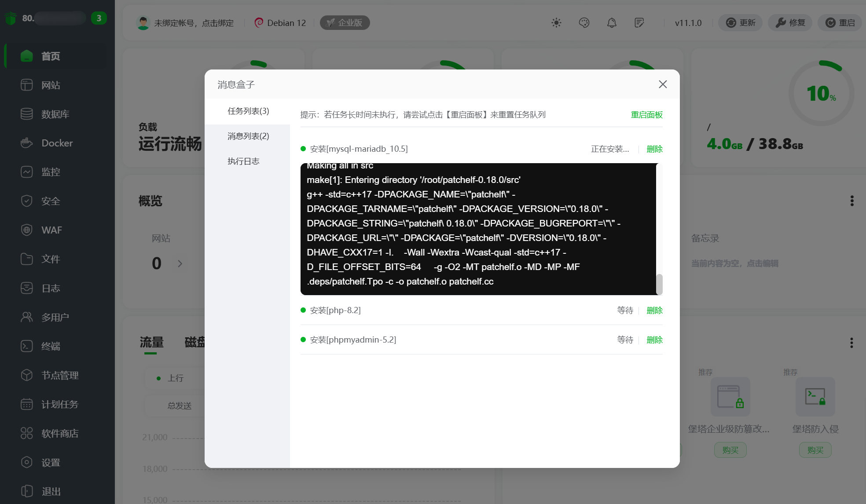Expand the website count chevron arrow
The width and height of the screenshot is (866, 504).
point(180,264)
